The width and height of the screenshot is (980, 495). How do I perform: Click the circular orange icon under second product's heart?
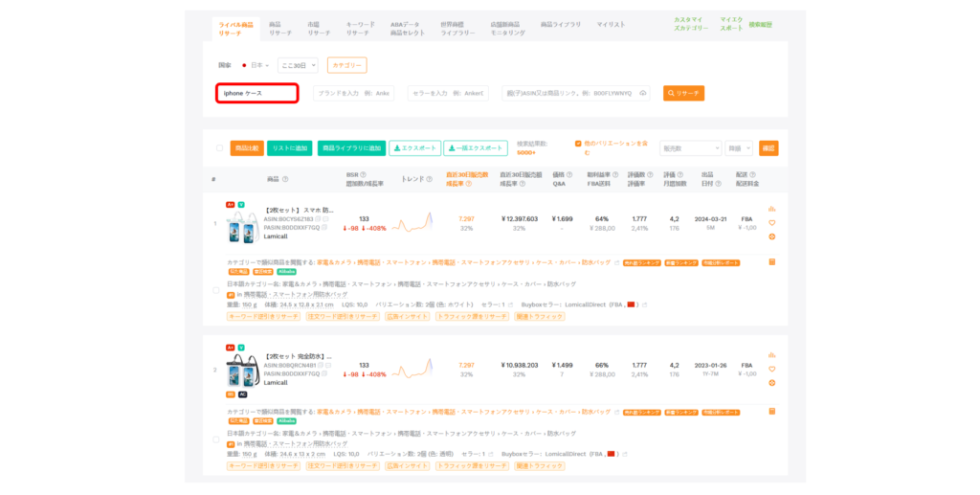point(771,383)
